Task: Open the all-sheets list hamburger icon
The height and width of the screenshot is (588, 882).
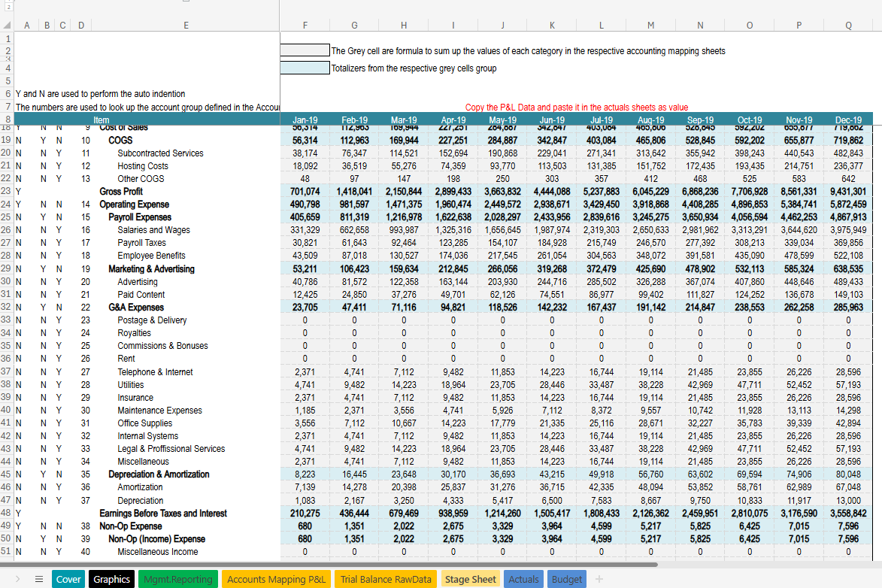Action: pyautogui.click(x=39, y=579)
